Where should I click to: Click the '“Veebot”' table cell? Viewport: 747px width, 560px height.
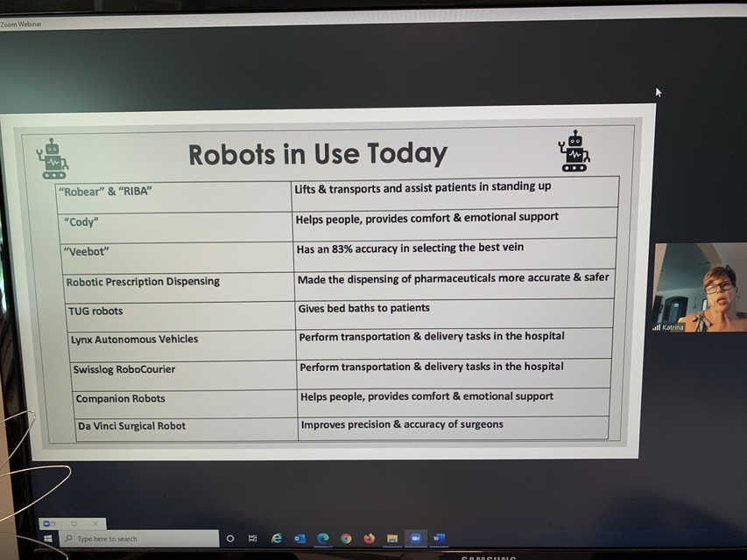pyautogui.click(x=177, y=257)
